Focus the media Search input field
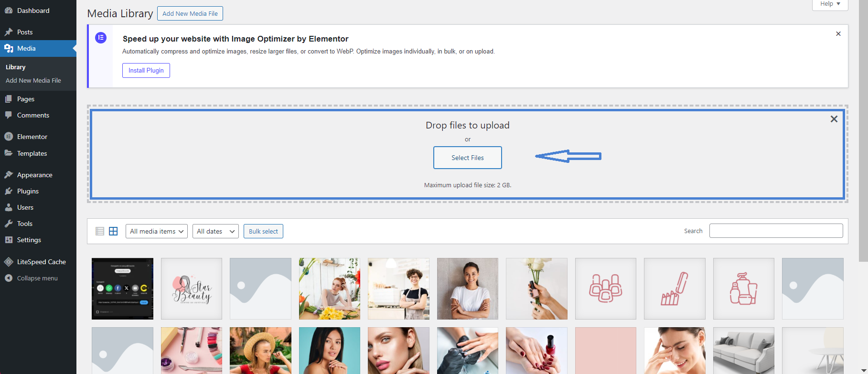This screenshot has height=374, width=868. 776,231
